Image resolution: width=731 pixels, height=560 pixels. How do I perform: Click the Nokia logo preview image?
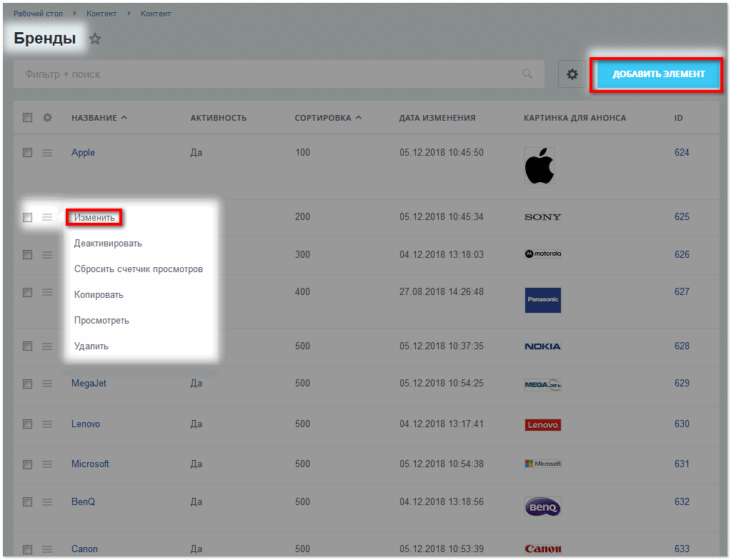pyautogui.click(x=542, y=346)
